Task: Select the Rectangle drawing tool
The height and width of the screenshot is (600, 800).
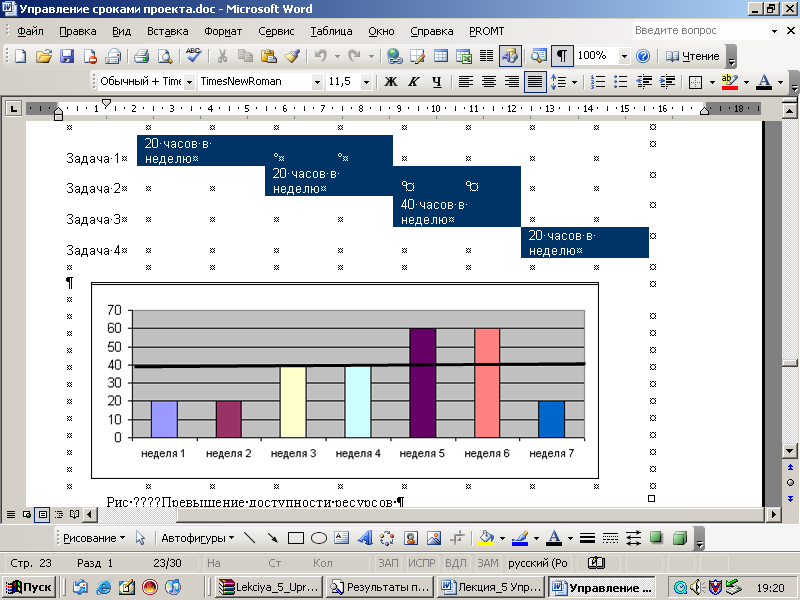Action: [296, 538]
